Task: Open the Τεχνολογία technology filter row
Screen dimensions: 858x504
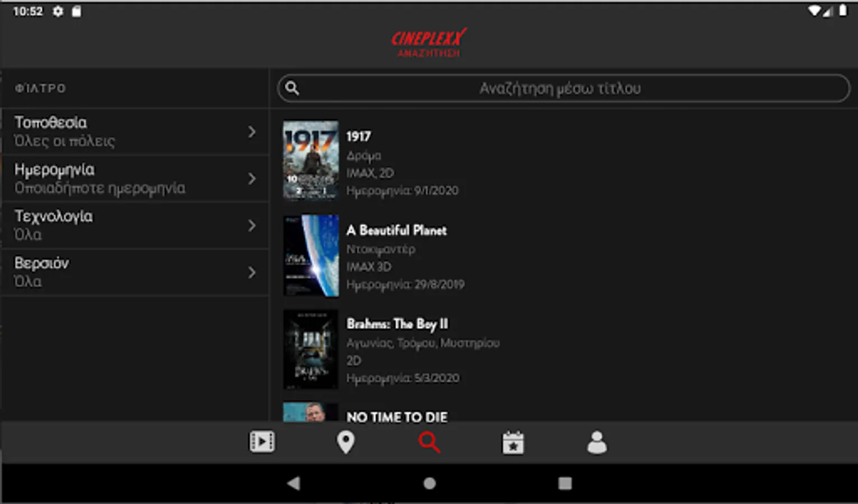Action: 135,225
